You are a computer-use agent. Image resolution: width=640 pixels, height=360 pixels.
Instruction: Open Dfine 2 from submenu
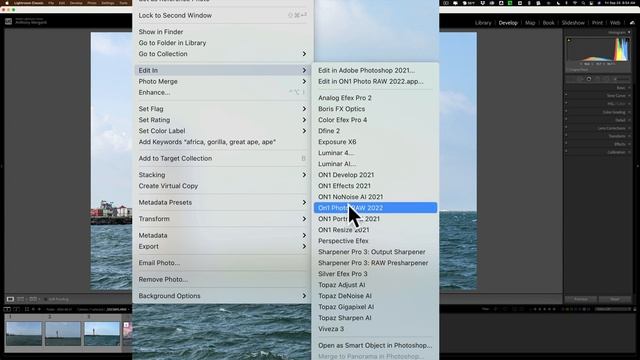(x=329, y=131)
